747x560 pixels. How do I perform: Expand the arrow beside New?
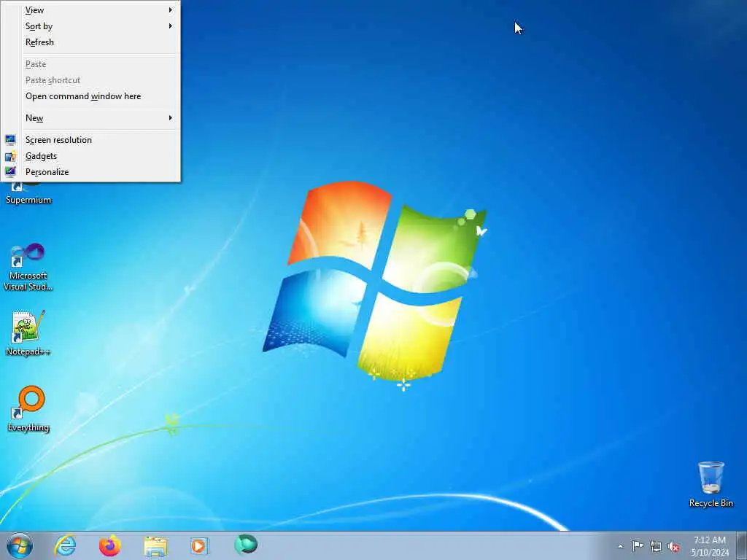point(171,118)
